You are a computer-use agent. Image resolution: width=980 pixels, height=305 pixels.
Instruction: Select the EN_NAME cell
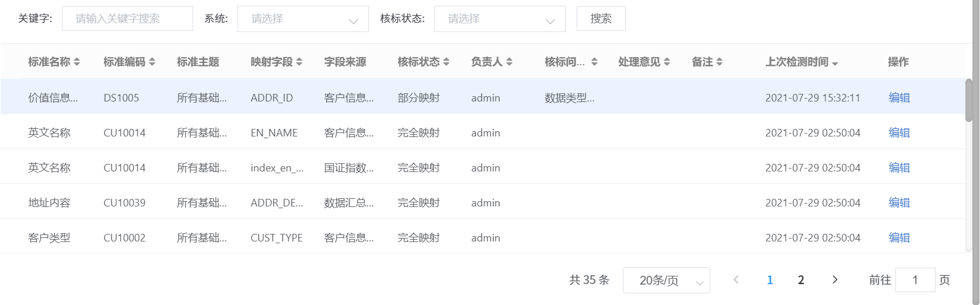(274, 133)
